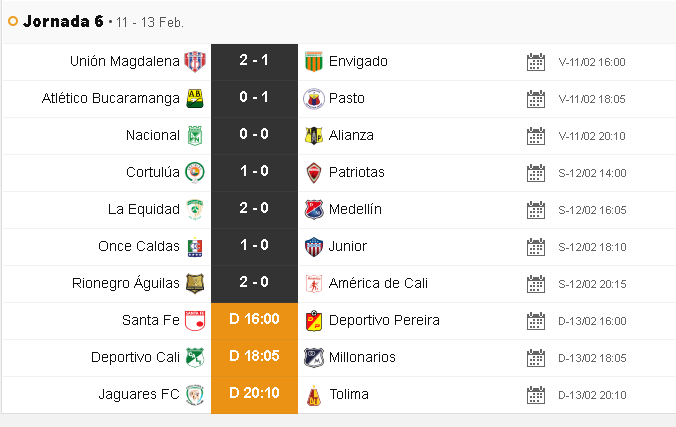Click the Atlético Bucaramanga crest icon
The width and height of the screenshot is (676, 427).
pyautogui.click(x=195, y=99)
